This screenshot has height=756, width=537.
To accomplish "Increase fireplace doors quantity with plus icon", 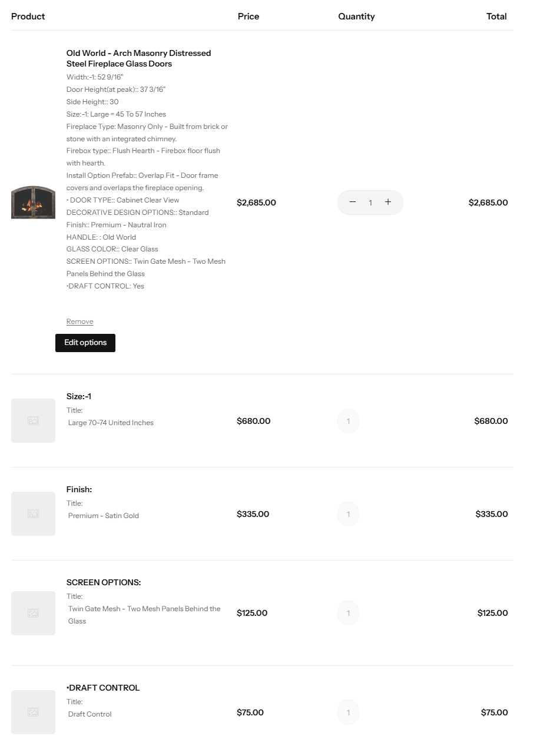I will point(388,202).
